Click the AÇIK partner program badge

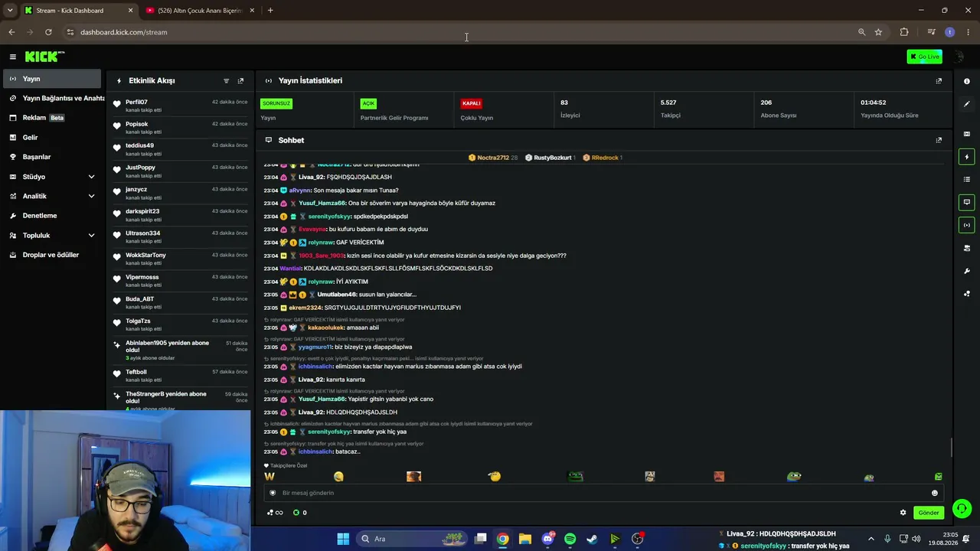(x=368, y=103)
